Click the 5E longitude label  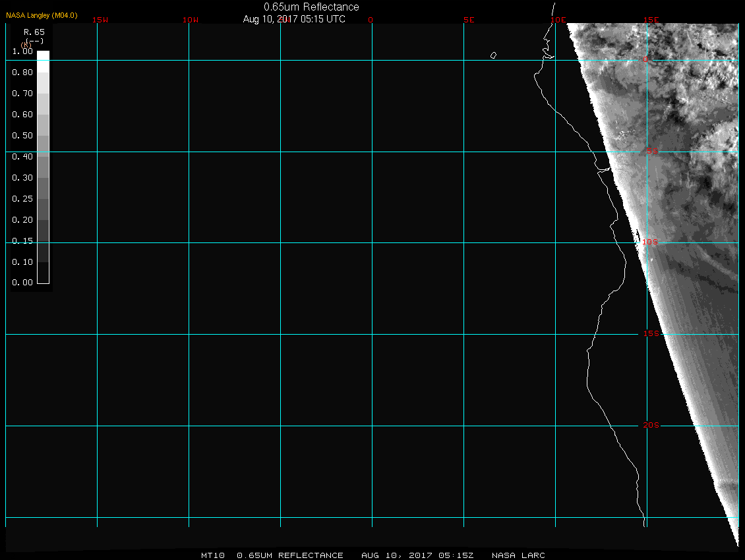(x=469, y=20)
